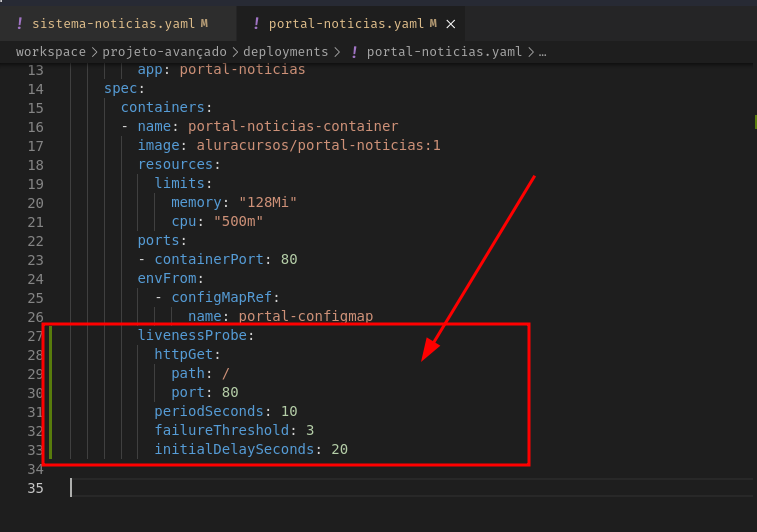
Task: Switch to the sistema-noticias.yaml tab
Action: (x=114, y=22)
